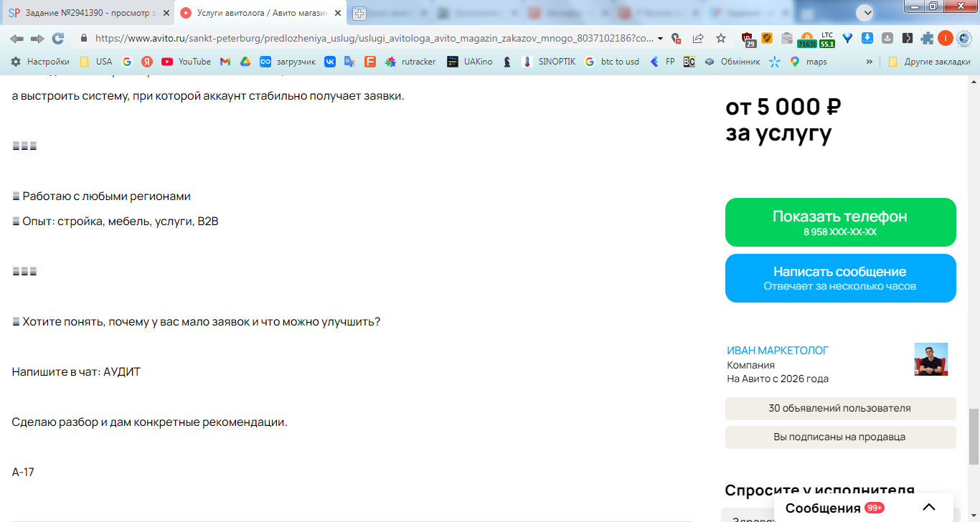This screenshot has width=980, height=522.
Task: Open the orange F bookmark icon
Action: point(369,62)
